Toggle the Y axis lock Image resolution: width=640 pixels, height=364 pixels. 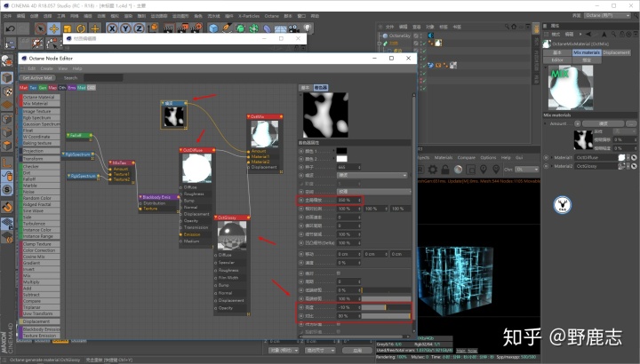pos(125,28)
